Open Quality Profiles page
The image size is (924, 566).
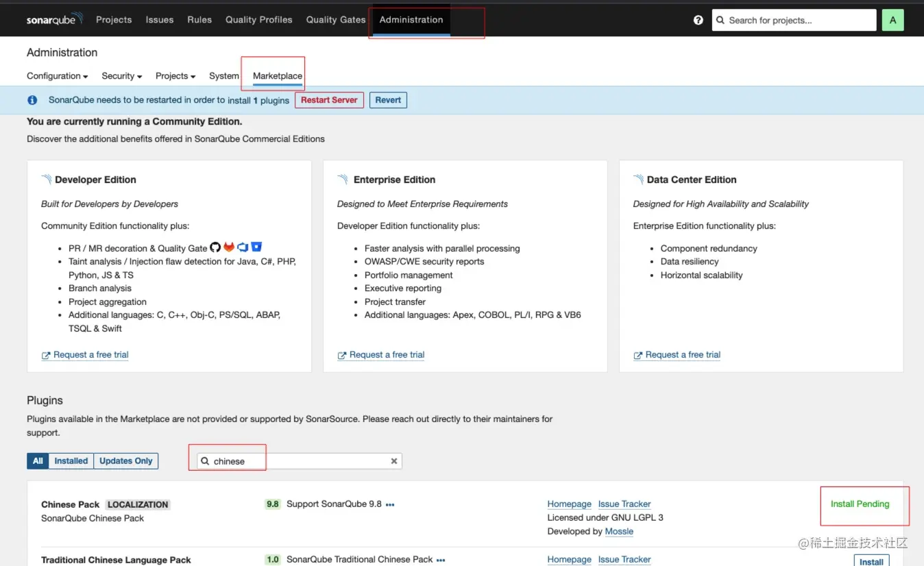(259, 20)
